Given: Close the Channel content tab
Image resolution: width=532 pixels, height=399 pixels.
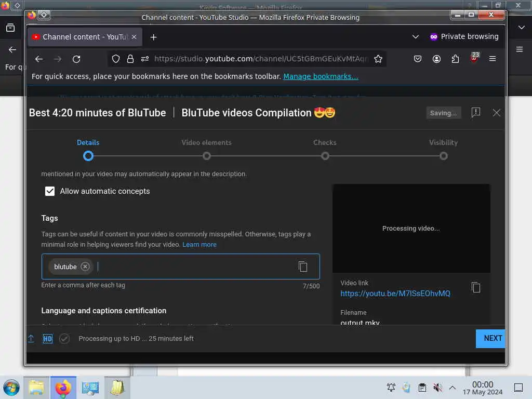Looking at the screenshot, I should click(x=134, y=37).
